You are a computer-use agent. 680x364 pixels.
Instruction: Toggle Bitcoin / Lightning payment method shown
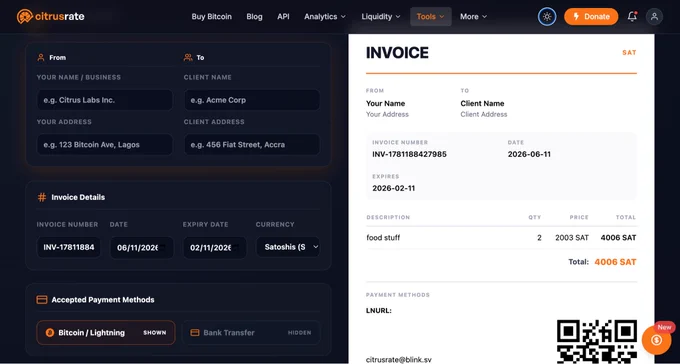click(106, 333)
